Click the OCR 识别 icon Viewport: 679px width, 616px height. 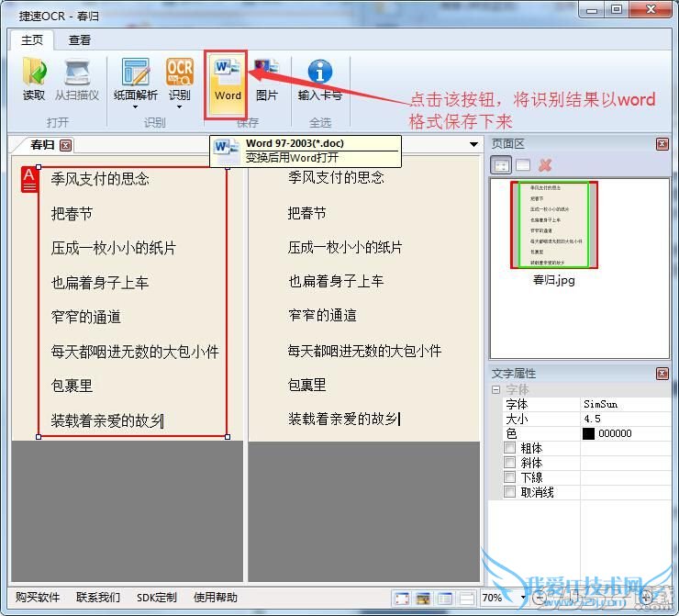[x=179, y=72]
